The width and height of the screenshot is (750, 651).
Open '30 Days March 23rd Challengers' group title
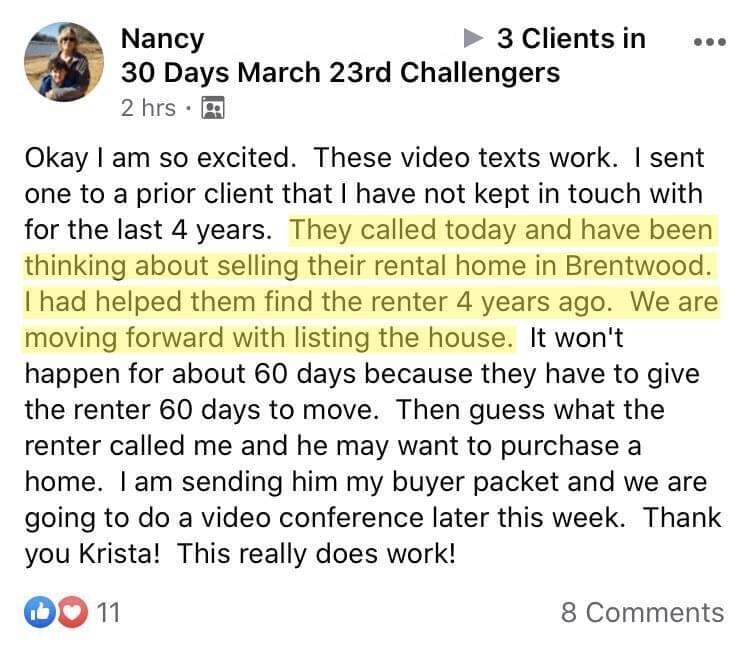(340, 73)
